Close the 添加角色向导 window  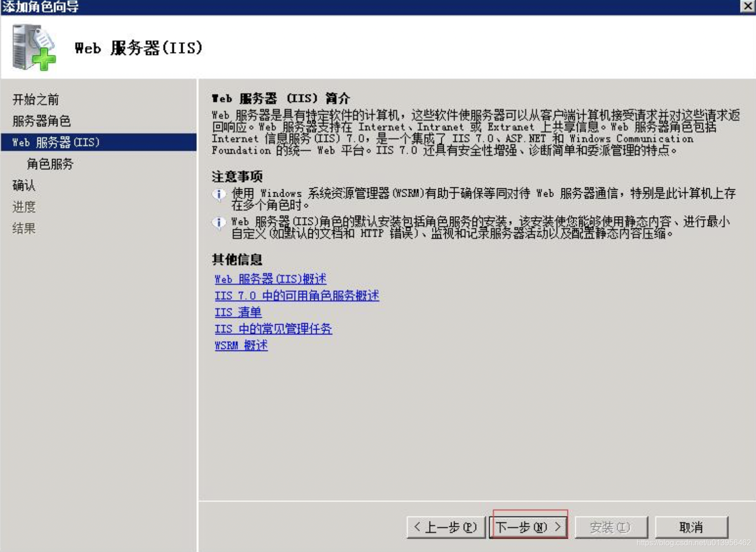(x=747, y=6)
